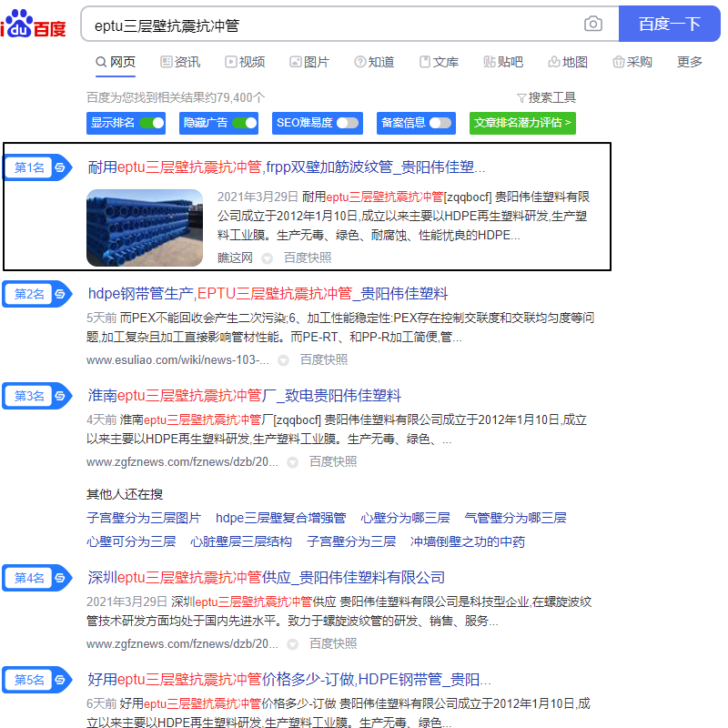728x728 pixels.
Task: Click the rank 2 badge icon
Action: [x=60, y=294]
